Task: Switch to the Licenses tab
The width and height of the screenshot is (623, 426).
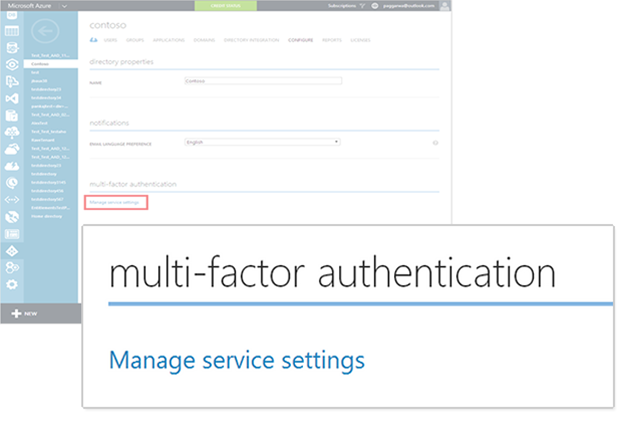Action: (x=360, y=40)
